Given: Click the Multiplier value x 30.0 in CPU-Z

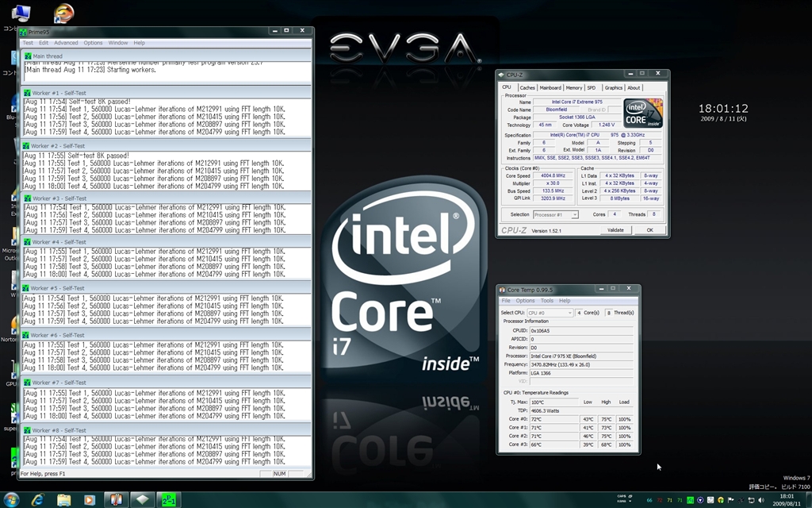Looking at the screenshot, I should pyautogui.click(x=553, y=183).
